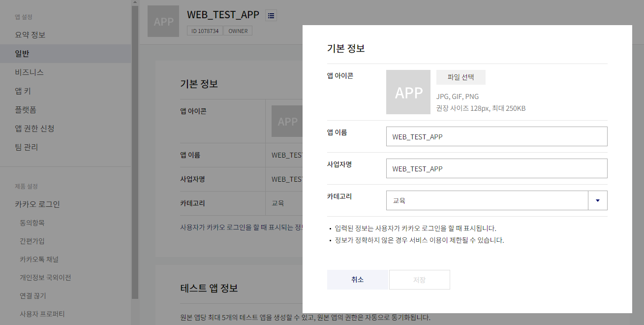Open the app list icon beside WEB_TEST_APP
Viewport: 644px width, 325px height.
click(x=271, y=15)
